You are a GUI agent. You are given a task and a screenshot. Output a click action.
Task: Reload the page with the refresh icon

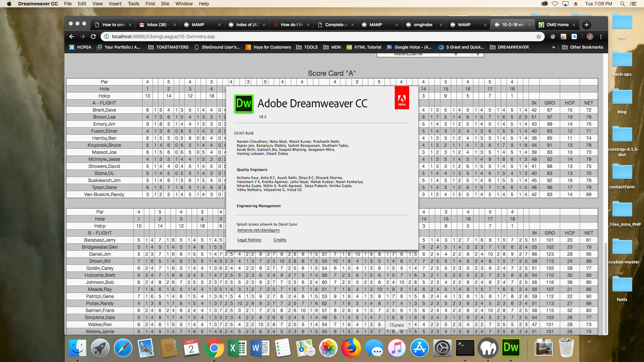[93, 37]
